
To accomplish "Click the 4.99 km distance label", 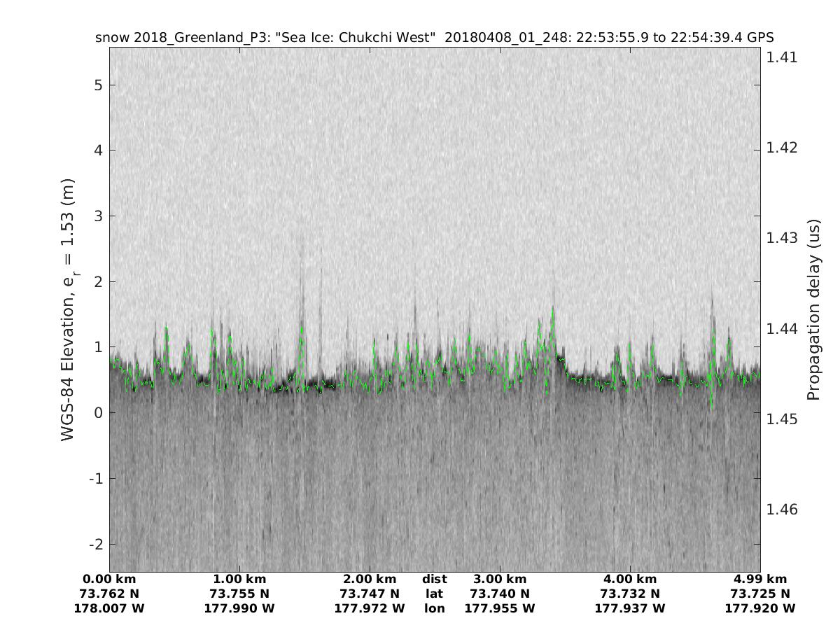I will pyautogui.click(x=760, y=579).
